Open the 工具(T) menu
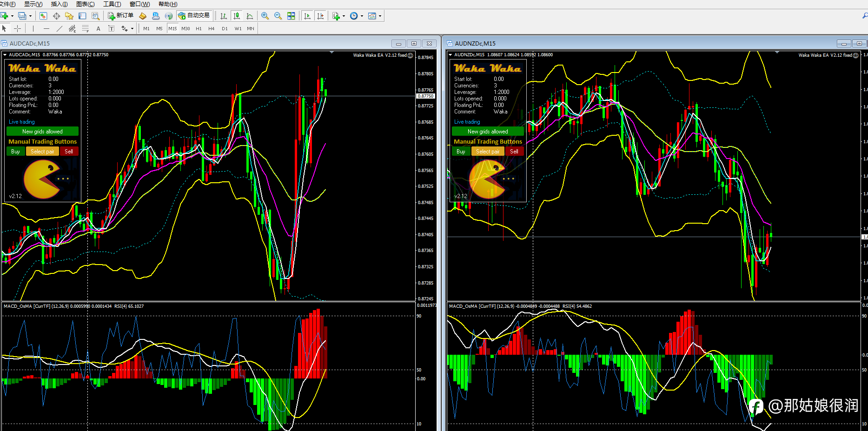Screen dimensions: 868x431 click(112, 4)
